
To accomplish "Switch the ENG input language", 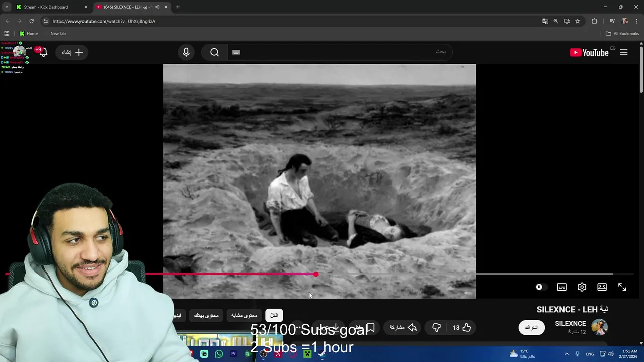I will point(590,354).
